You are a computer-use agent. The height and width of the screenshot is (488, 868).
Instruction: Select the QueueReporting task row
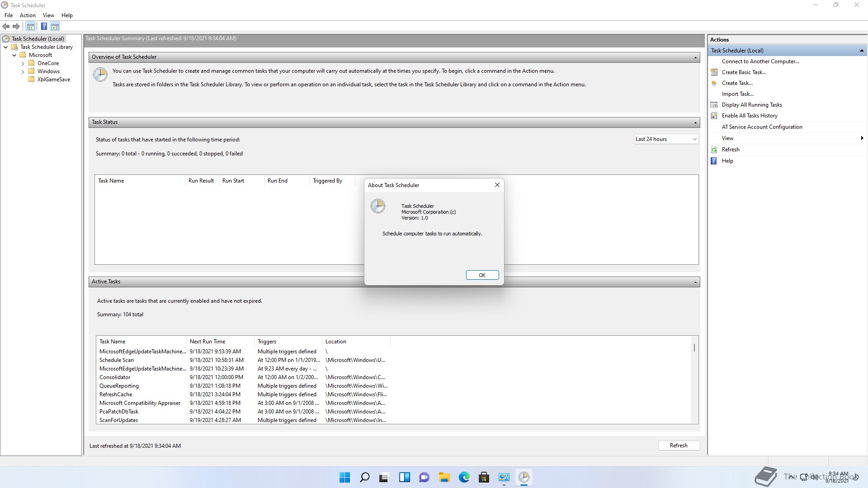(244, 386)
